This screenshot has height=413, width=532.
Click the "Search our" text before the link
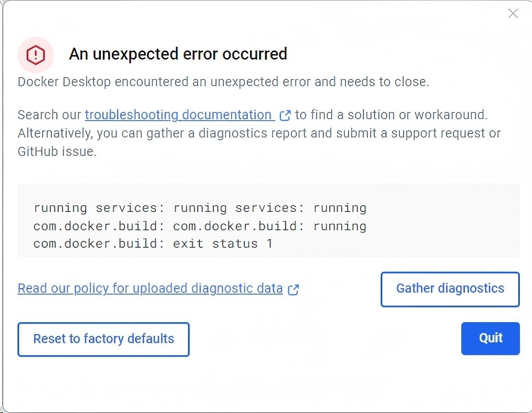point(50,115)
